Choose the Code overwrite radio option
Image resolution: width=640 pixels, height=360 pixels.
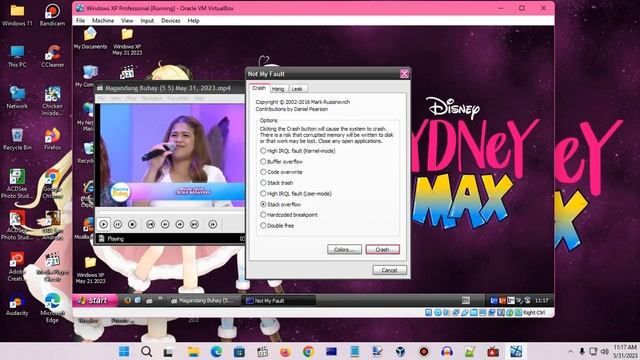(x=281, y=172)
